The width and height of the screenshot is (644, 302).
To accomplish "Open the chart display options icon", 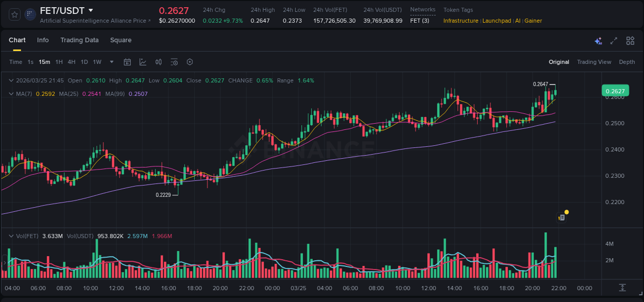I will point(174,62).
